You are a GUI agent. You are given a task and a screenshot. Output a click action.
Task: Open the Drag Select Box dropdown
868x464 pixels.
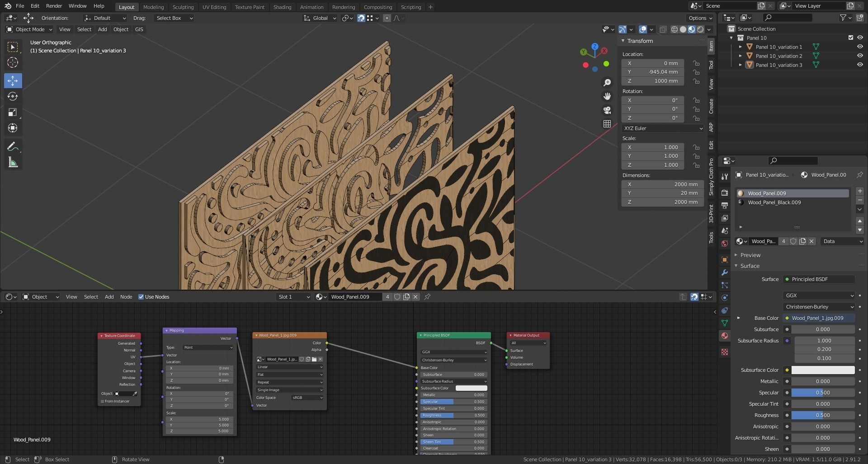coord(174,18)
